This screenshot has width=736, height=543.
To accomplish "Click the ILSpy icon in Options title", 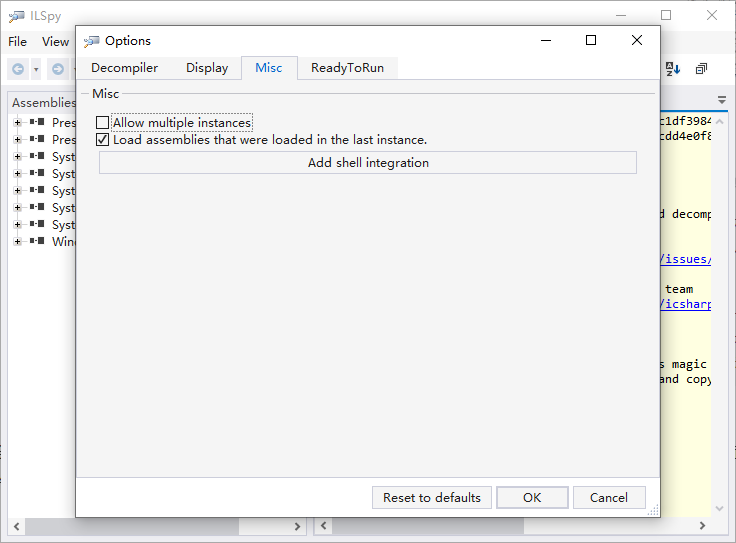I will pyautogui.click(x=92, y=41).
